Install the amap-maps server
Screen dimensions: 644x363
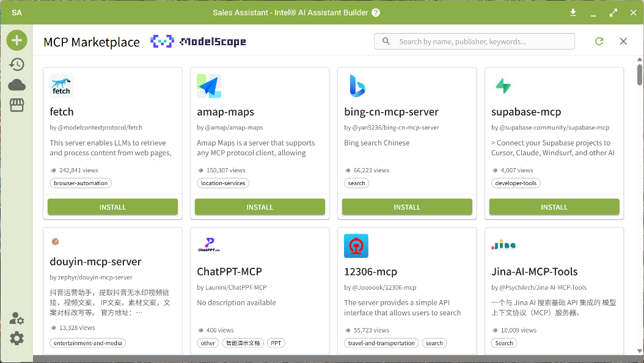pyautogui.click(x=260, y=207)
